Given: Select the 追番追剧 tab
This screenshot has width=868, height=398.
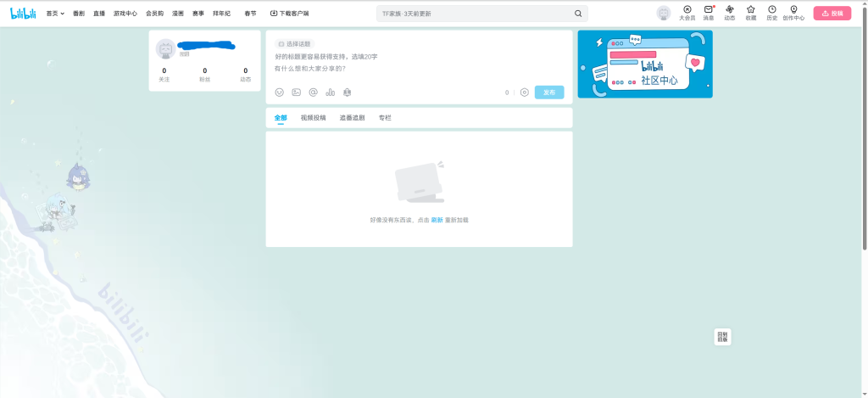Looking at the screenshot, I should point(352,118).
